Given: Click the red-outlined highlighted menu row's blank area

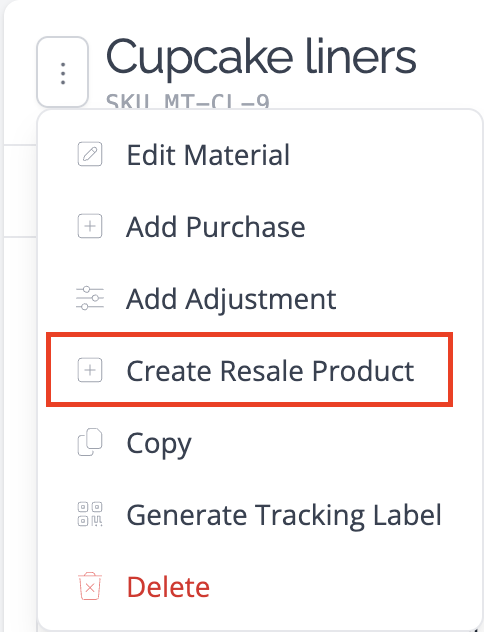Looking at the screenshot, I should coord(432,370).
